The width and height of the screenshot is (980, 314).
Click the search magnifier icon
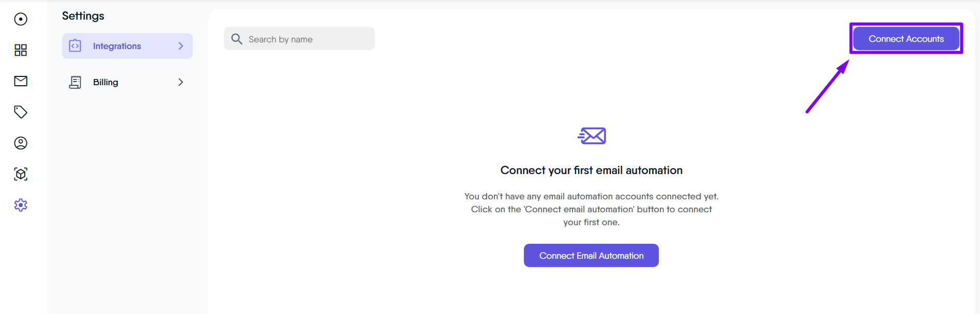click(237, 39)
